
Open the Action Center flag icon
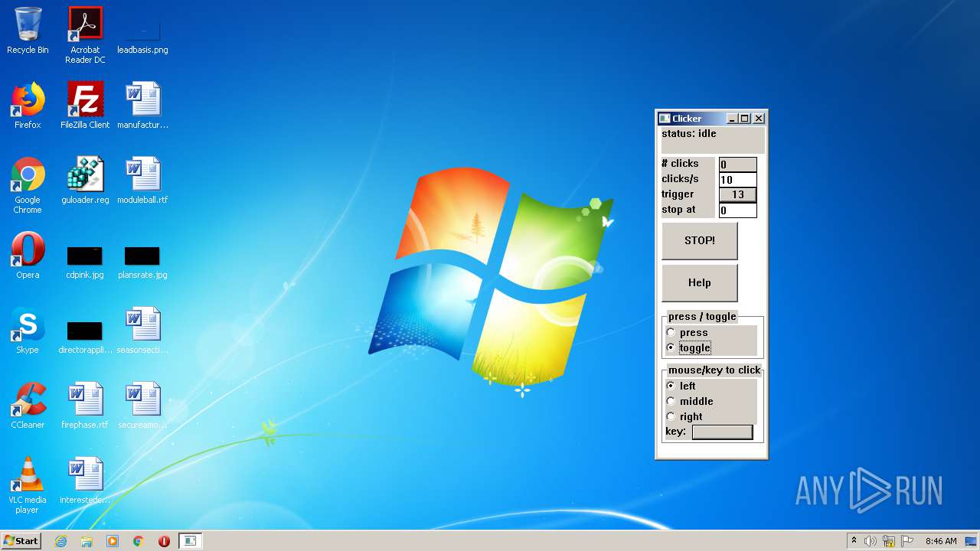point(907,541)
